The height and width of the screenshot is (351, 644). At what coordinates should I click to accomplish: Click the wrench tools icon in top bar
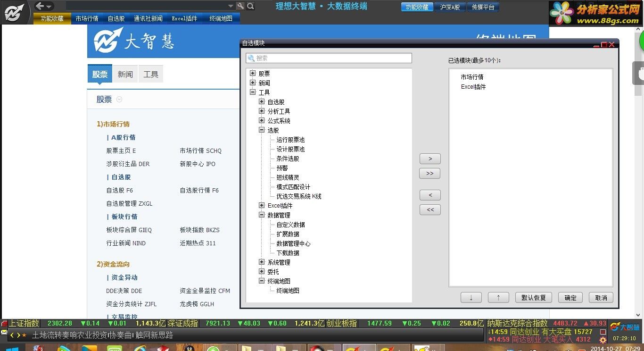coord(240,6)
